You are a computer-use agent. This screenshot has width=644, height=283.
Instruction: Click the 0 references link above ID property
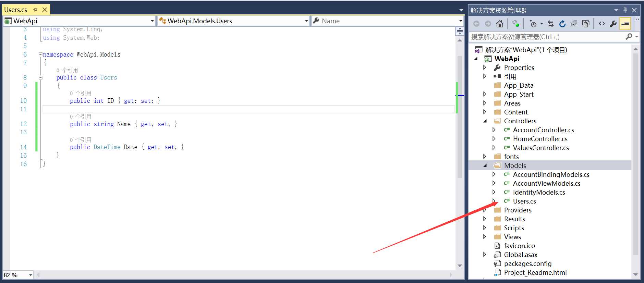tap(81, 93)
